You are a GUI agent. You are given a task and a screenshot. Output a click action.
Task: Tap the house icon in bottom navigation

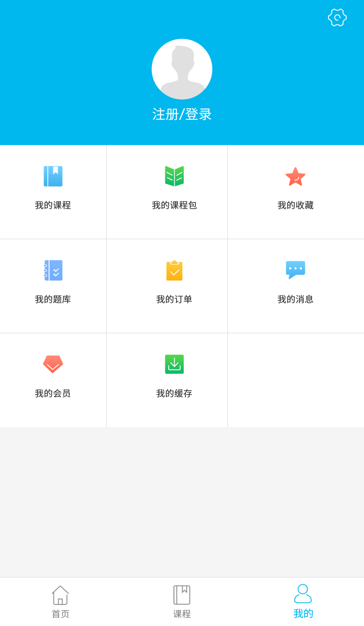tap(60, 595)
